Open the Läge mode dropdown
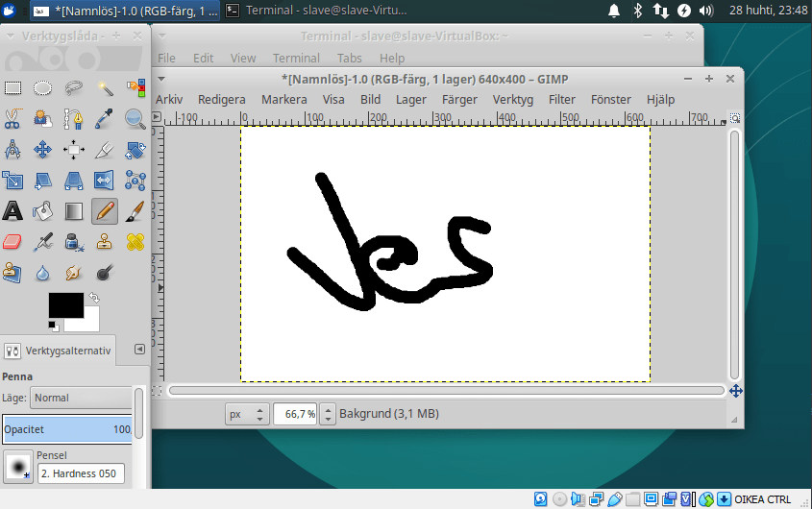Screen dimensions: 812x509 [x=81, y=398]
